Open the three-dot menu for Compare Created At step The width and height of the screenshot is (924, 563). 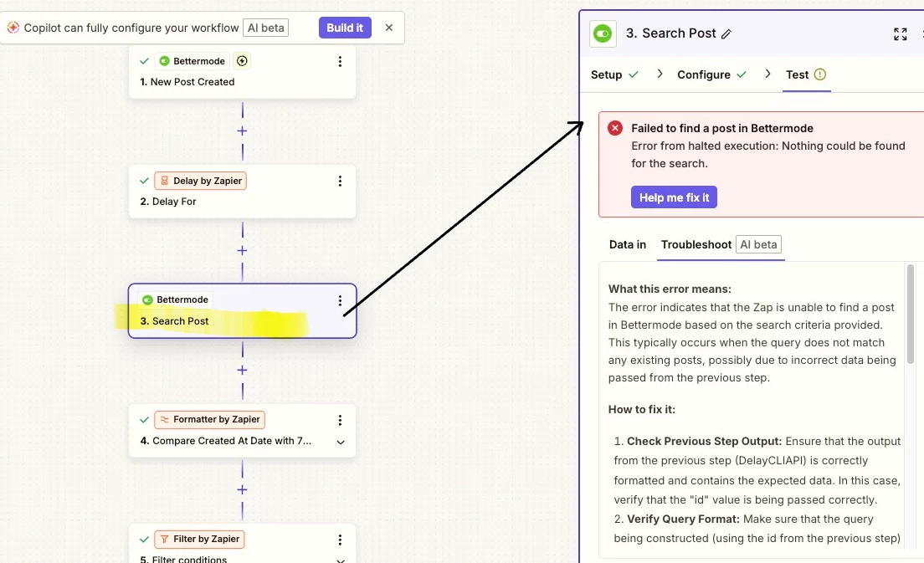coord(340,420)
